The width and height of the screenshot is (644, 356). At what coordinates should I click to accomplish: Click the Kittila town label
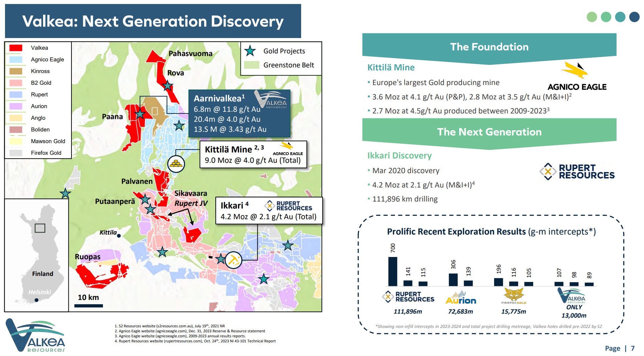tap(108, 233)
